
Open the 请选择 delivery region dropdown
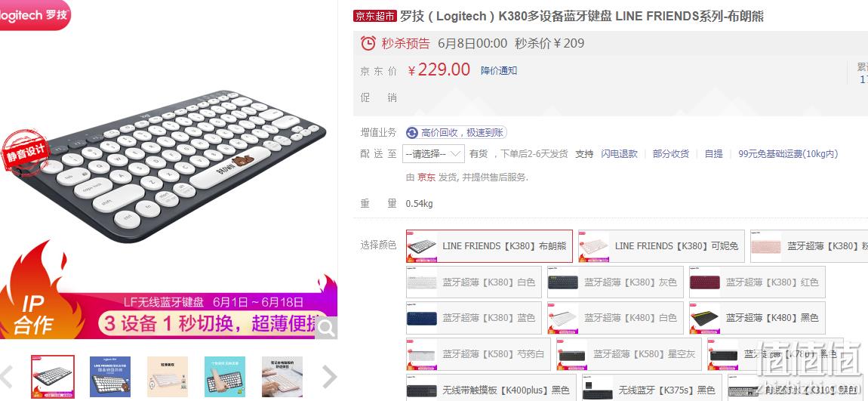click(433, 153)
